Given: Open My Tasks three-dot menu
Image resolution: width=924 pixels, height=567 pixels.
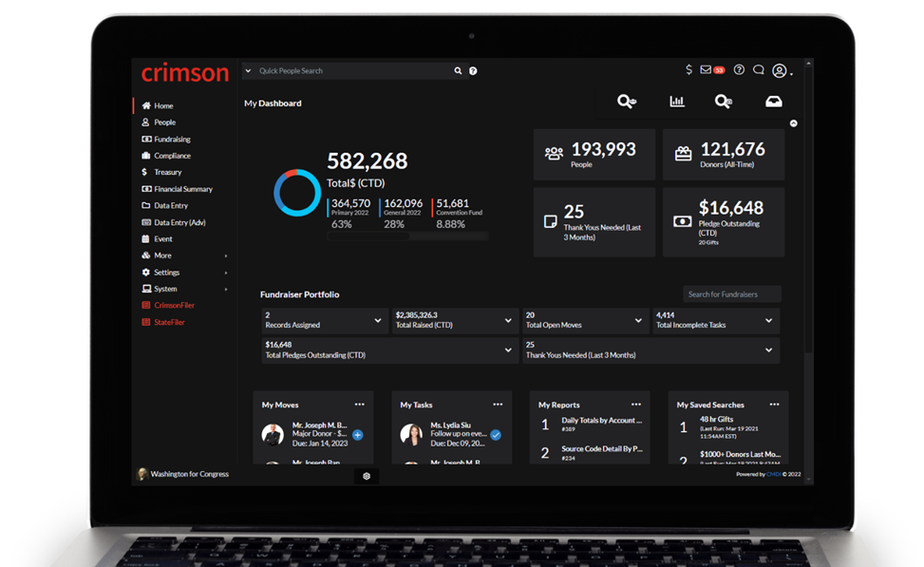Looking at the screenshot, I should [x=498, y=405].
